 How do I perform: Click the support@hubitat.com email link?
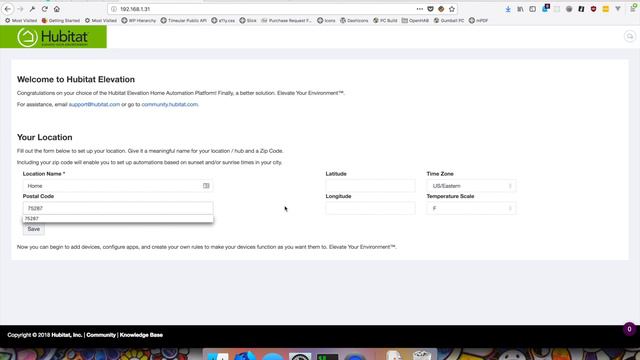(94, 104)
